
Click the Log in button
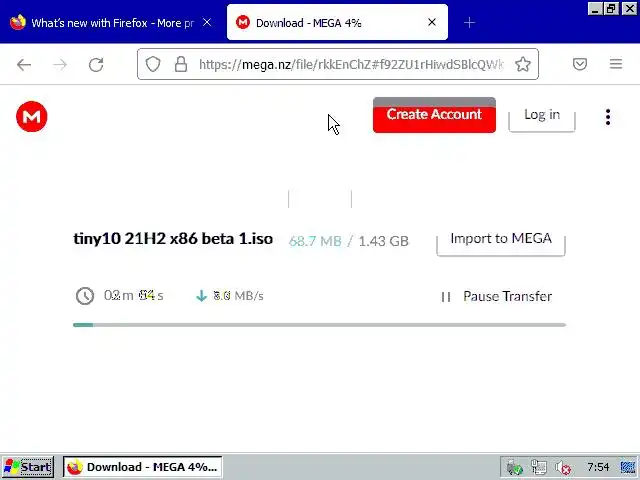pos(542,116)
